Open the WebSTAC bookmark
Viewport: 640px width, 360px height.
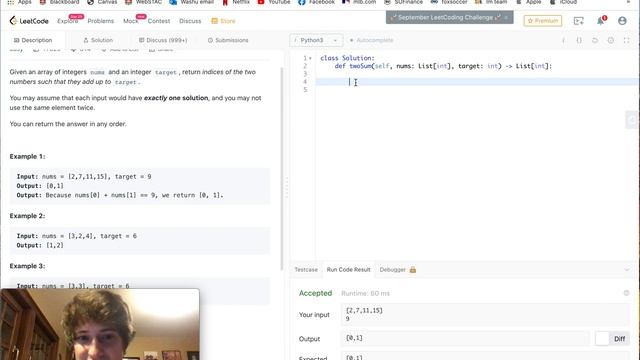pos(144,2)
